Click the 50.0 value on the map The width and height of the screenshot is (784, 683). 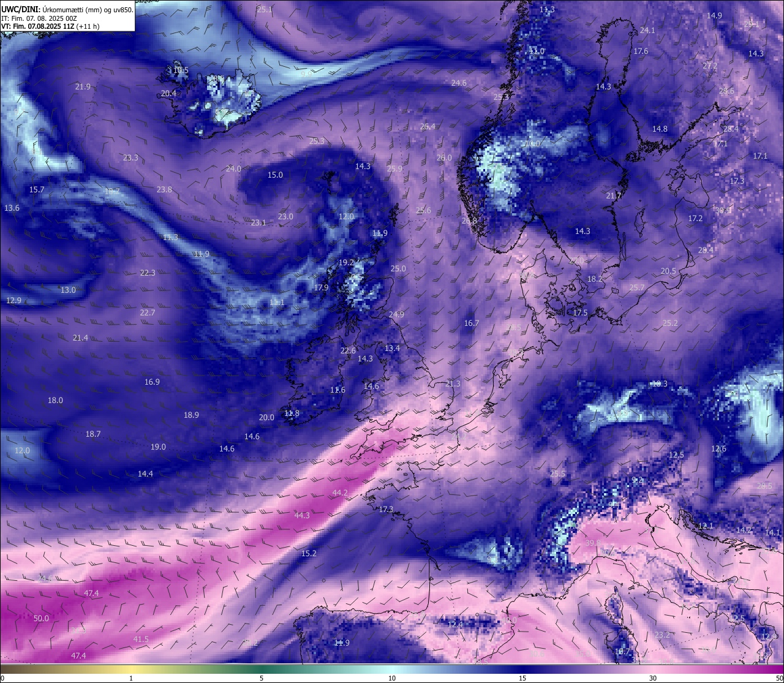point(41,619)
